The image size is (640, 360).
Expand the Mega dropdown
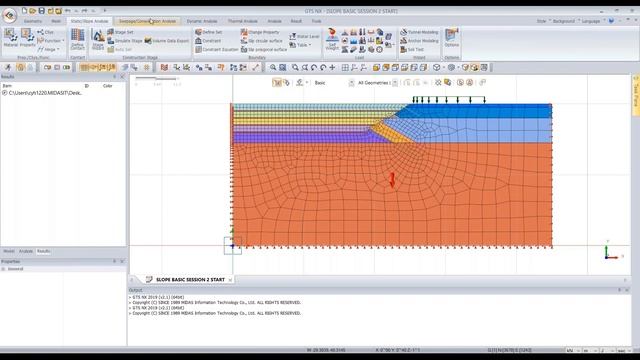49,49
